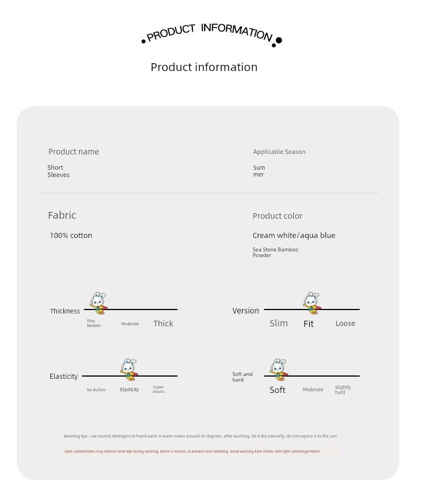This screenshot has height=504, width=423.
Task: Click the No Bullets elasticity label
Action: (x=96, y=390)
